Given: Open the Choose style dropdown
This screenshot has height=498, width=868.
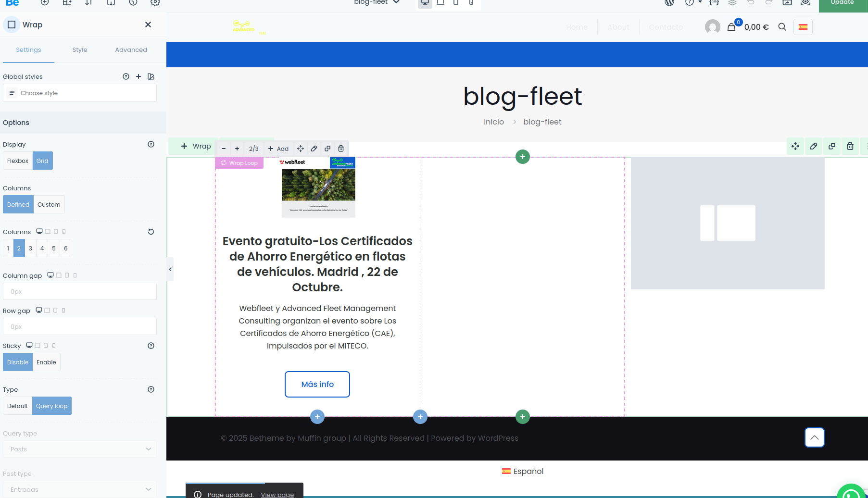Looking at the screenshot, I should [x=80, y=93].
